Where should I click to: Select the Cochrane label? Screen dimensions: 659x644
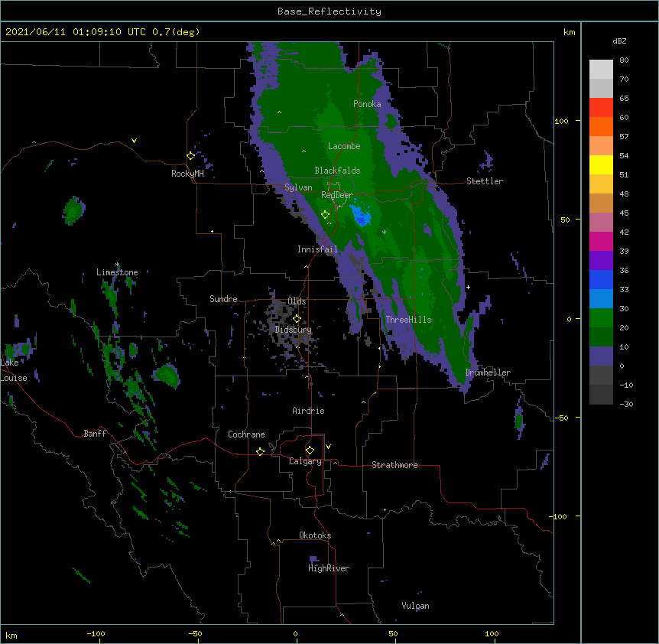pos(246,434)
